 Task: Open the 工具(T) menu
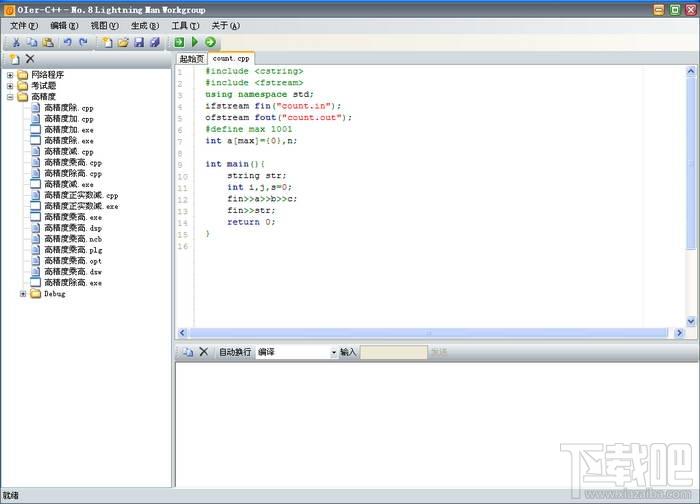point(185,26)
